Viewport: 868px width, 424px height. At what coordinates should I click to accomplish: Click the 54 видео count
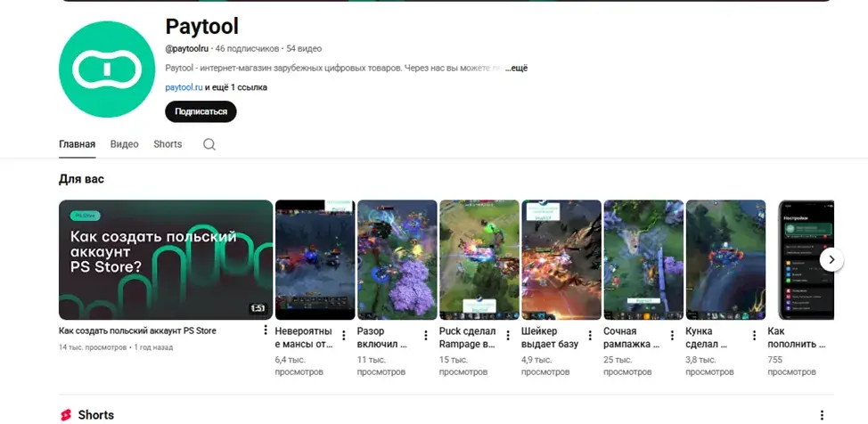pyautogui.click(x=304, y=49)
